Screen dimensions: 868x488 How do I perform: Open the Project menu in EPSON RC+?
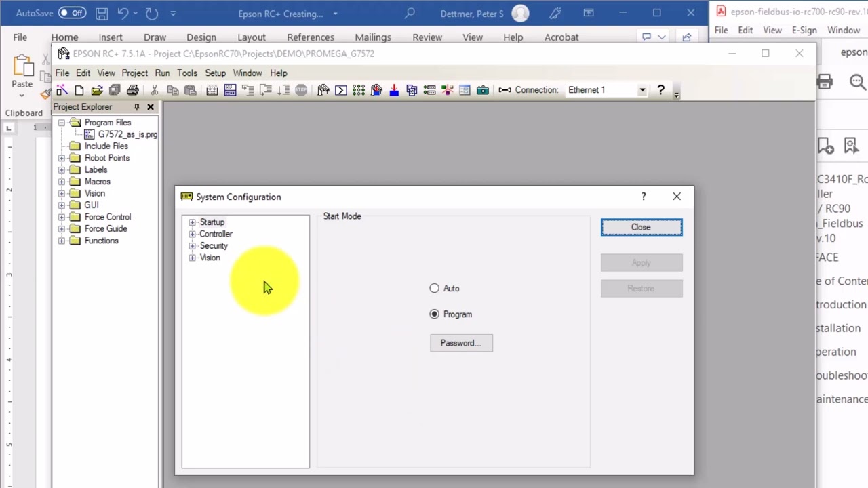pos(134,73)
